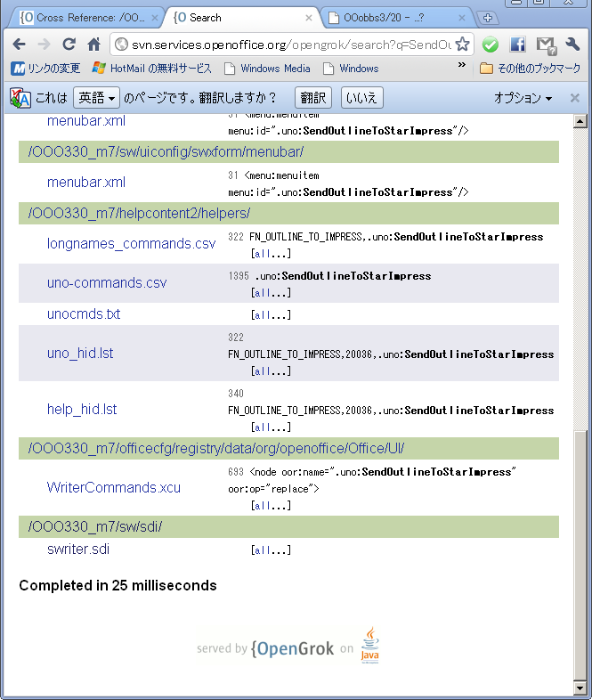The height and width of the screenshot is (700, 592).
Task: Open unocmds.txt file link
Action: [84, 313]
